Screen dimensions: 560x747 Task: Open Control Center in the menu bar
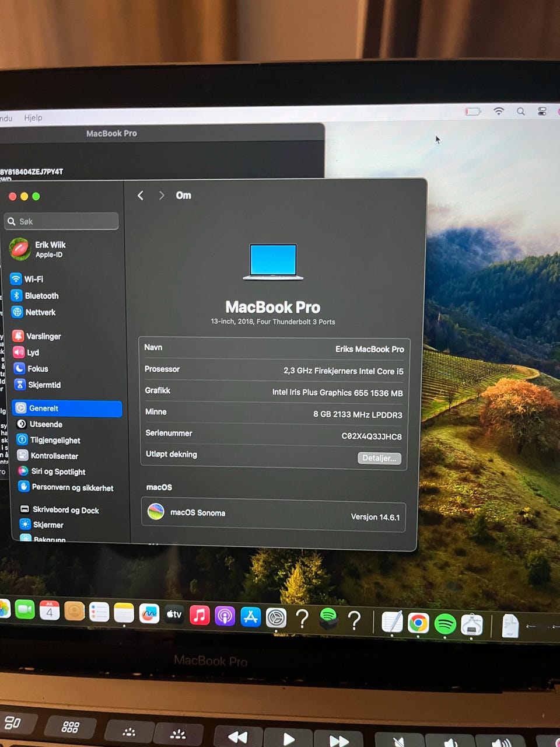pyautogui.click(x=542, y=111)
